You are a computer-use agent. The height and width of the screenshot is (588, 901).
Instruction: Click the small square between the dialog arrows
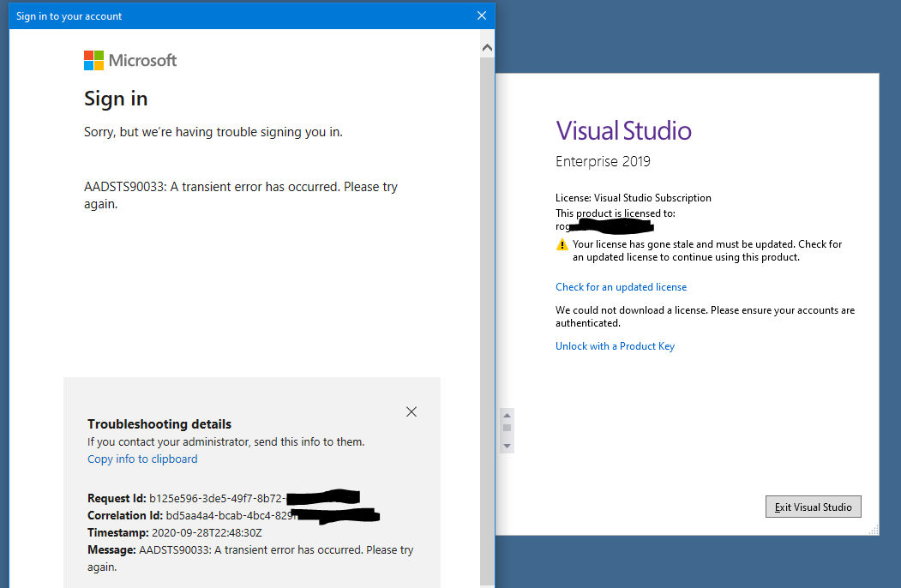pyautogui.click(x=507, y=428)
